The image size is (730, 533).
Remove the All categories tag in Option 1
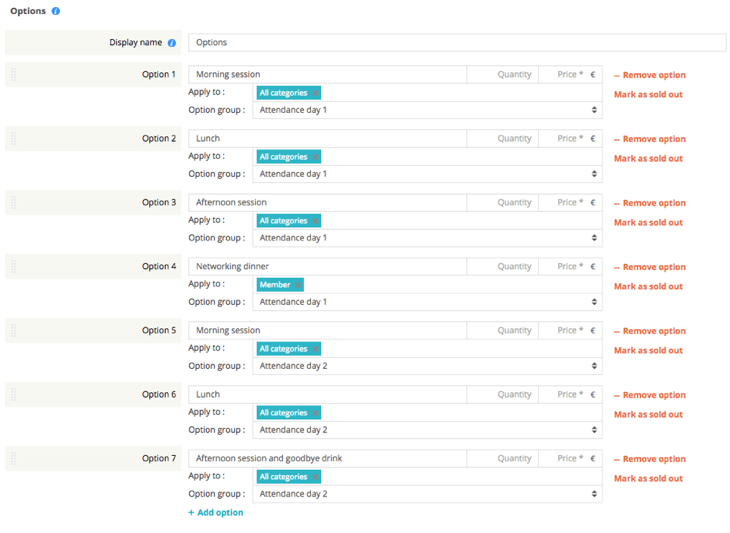[315, 93]
